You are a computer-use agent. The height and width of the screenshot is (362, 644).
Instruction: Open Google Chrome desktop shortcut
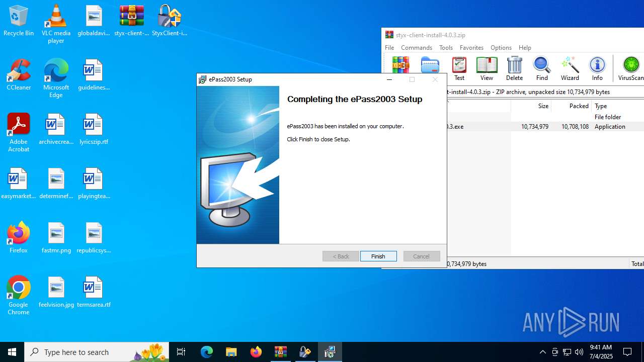point(19,296)
